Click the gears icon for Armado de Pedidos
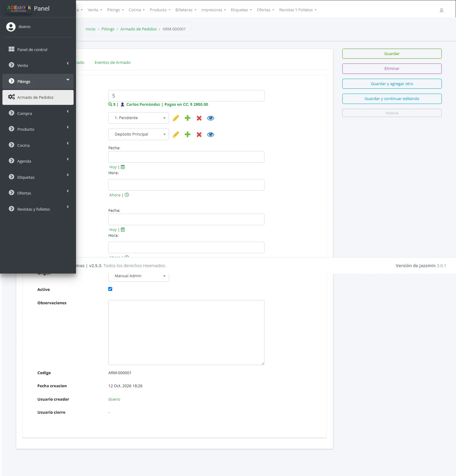 click(12, 97)
